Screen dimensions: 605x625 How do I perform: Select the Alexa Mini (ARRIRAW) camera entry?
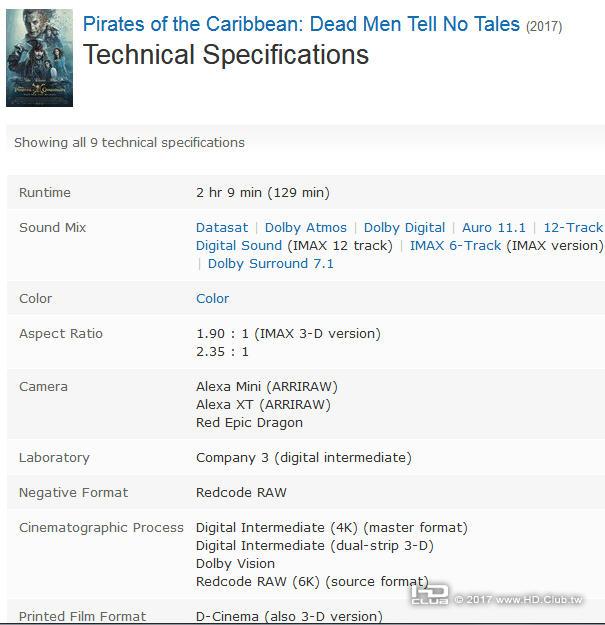point(267,386)
